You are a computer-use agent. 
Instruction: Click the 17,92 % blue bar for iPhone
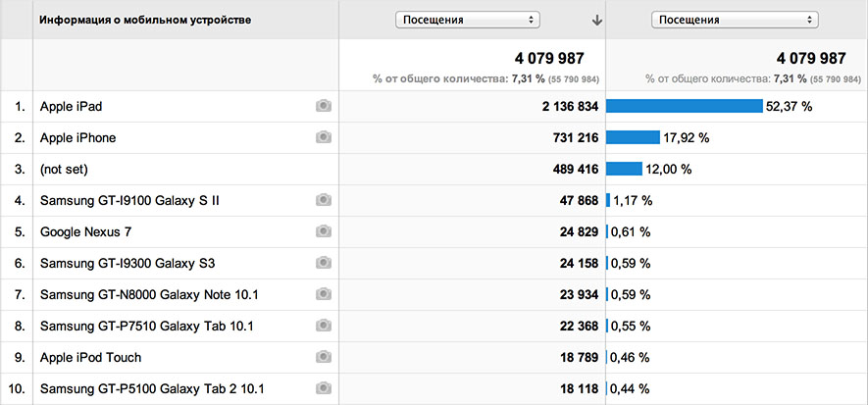[x=633, y=137]
